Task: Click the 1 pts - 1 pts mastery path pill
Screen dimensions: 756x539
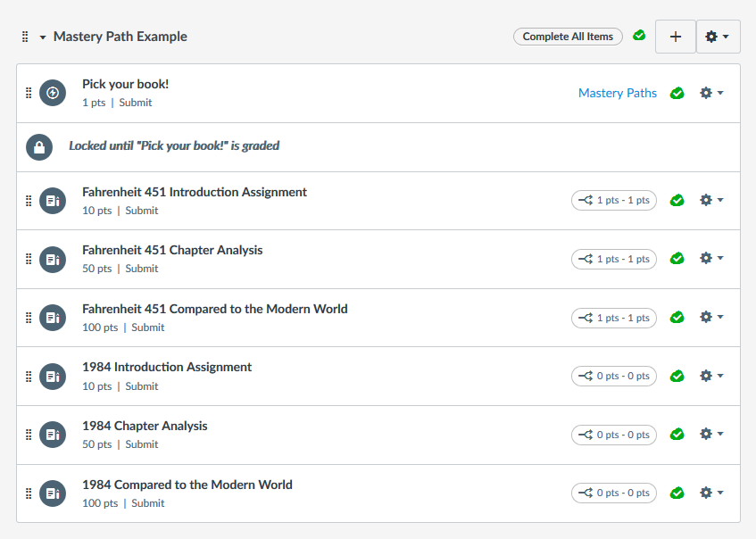Action: 613,200
